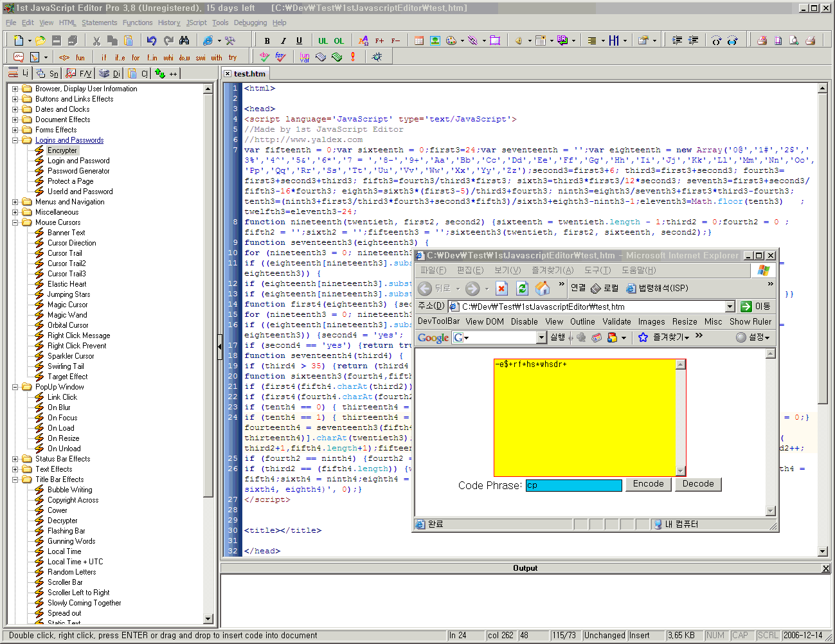Click the Print preview magnifier icon
This screenshot has width=835, height=644.
794,40
